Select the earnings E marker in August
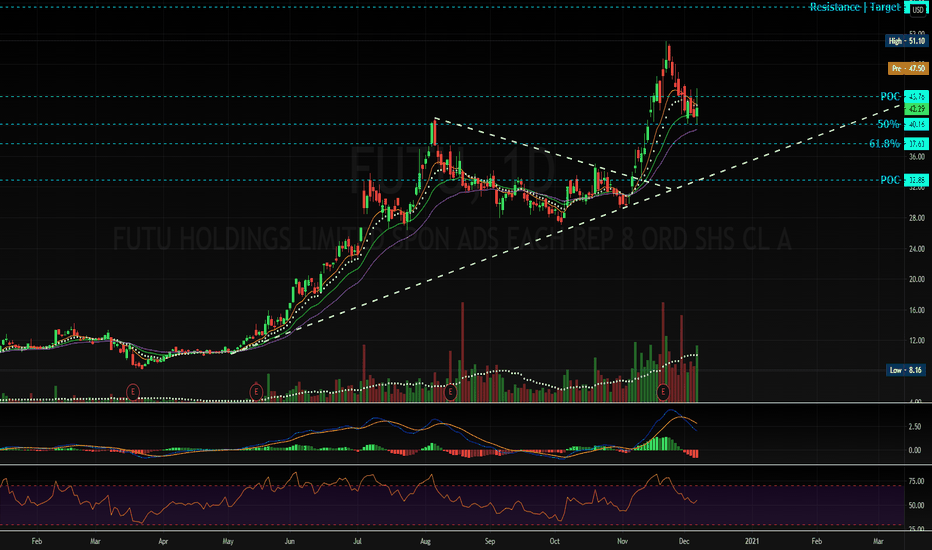932x550 pixels. [x=451, y=392]
